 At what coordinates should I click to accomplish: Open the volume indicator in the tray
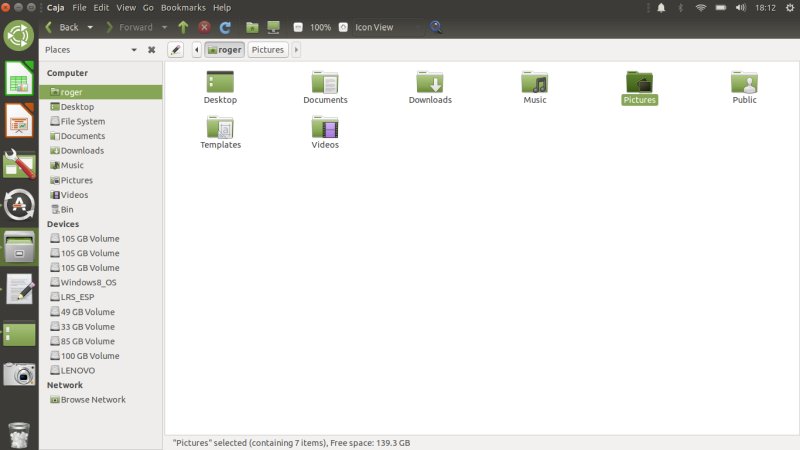tap(740, 8)
